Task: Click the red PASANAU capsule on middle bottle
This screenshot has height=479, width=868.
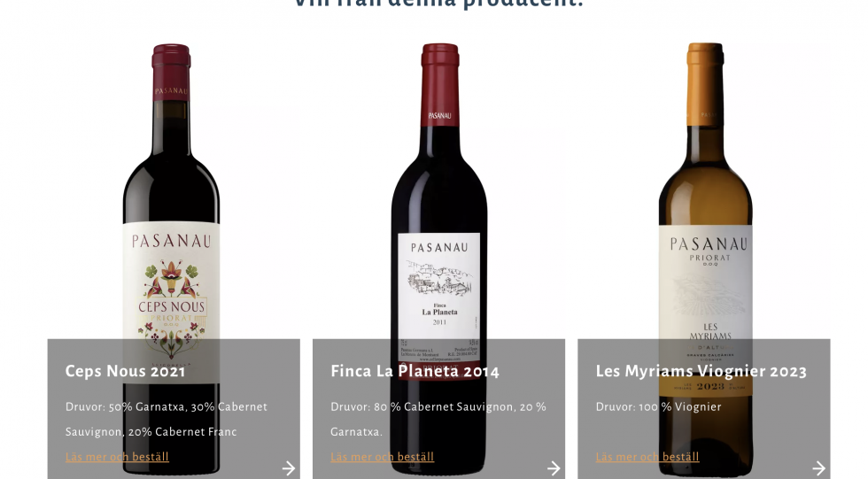Action: coord(439,85)
